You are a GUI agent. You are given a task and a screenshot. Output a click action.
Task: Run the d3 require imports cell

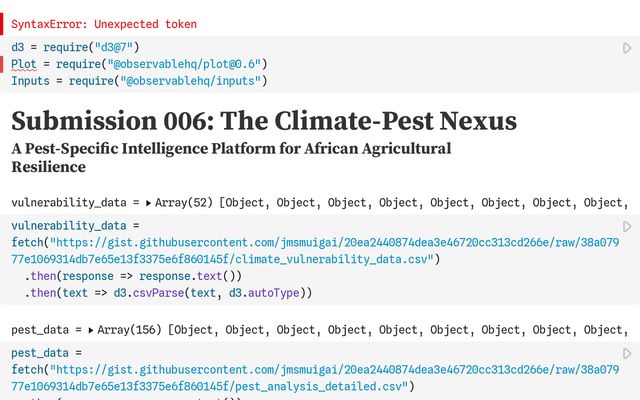pos(627,47)
